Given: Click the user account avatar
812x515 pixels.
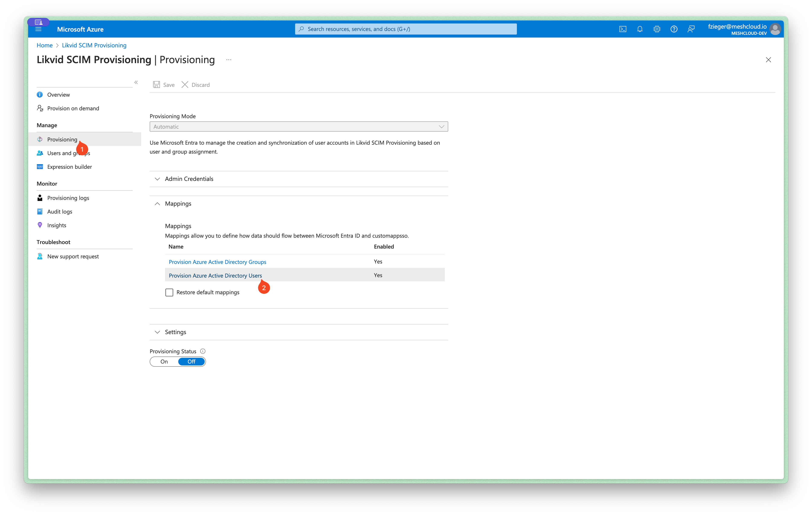Looking at the screenshot, I should [775, 29].
